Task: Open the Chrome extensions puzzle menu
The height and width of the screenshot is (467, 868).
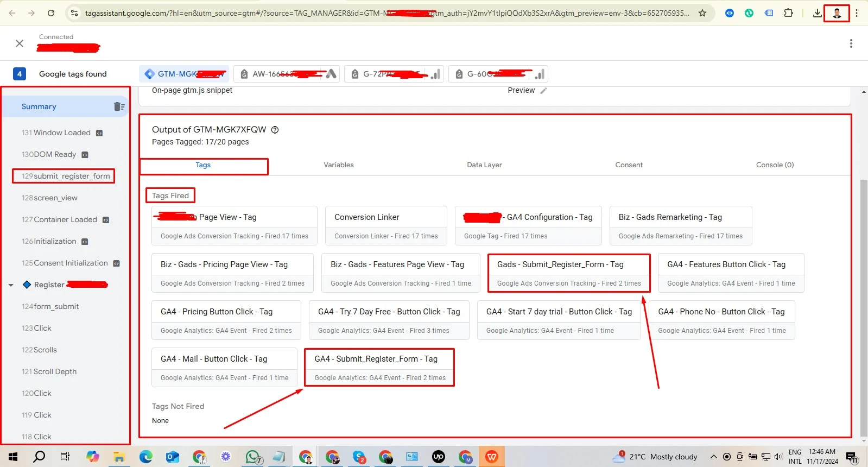Action: 789,13
